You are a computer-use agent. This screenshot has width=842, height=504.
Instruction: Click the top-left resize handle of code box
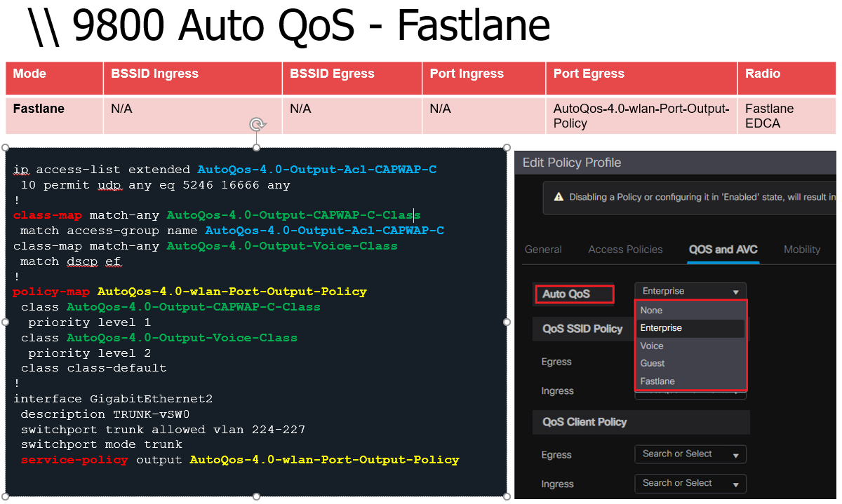click(6, 148)
